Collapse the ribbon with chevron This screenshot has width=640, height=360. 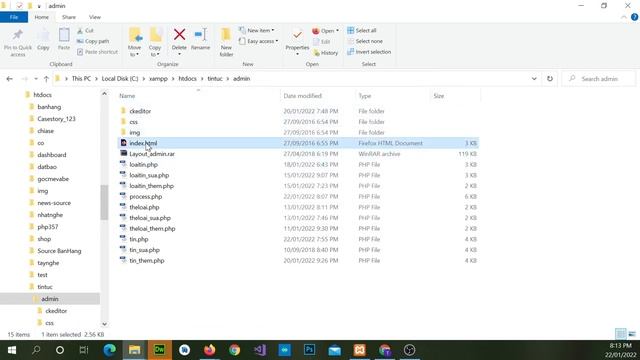624,17
